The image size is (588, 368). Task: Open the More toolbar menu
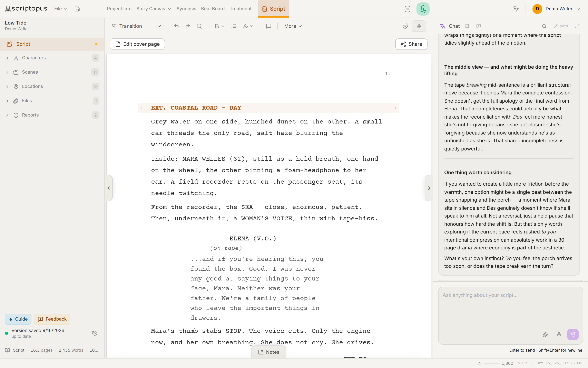(293, 26)
